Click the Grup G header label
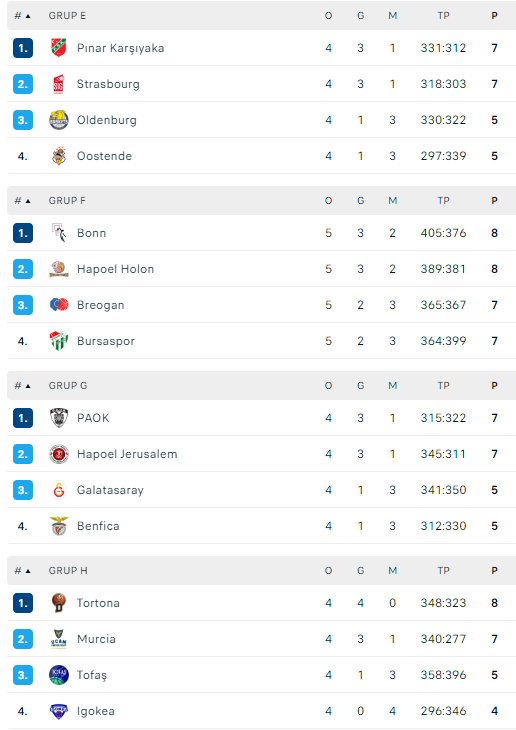 click(68, 385)
